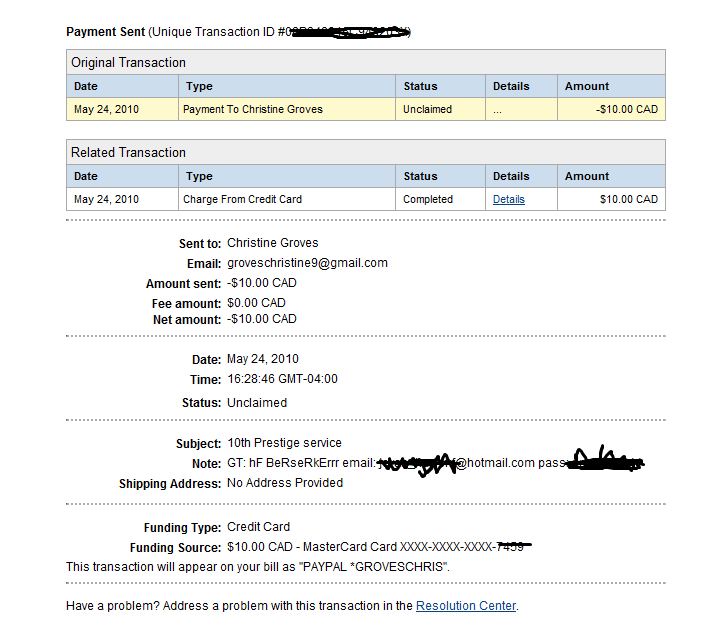Image resolution: width=722 pixels, height=617 pixels.
Task: Click the -$10.00 CAD amount in original transaction
Action: coord(626,109)
